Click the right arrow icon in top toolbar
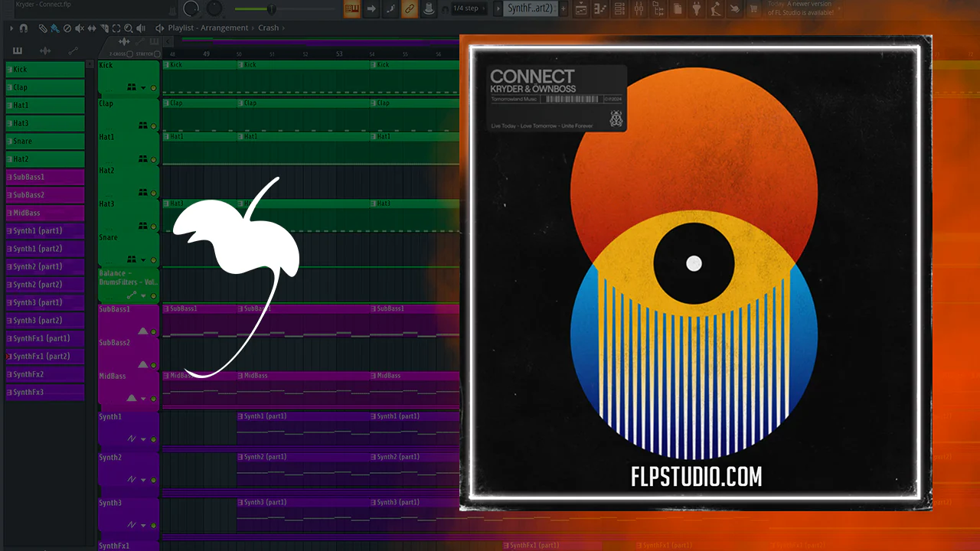The height and width of the screenshot is (551, 980). [371, 8]
